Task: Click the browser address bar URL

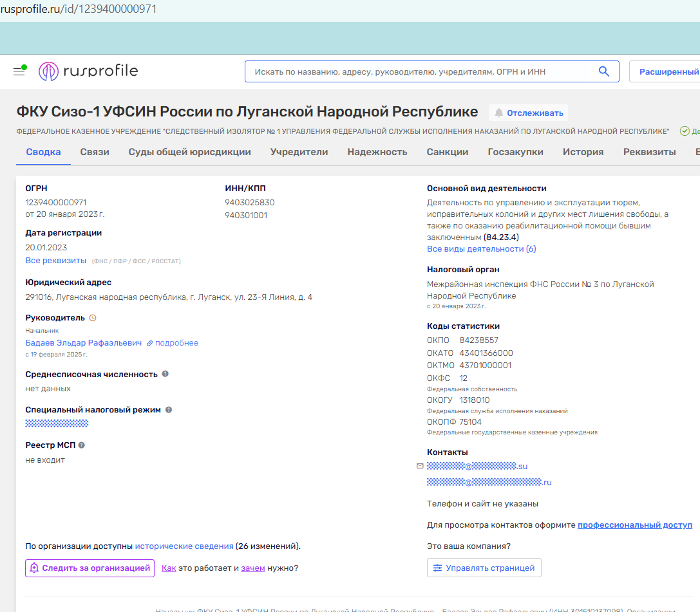Action: 79,9
